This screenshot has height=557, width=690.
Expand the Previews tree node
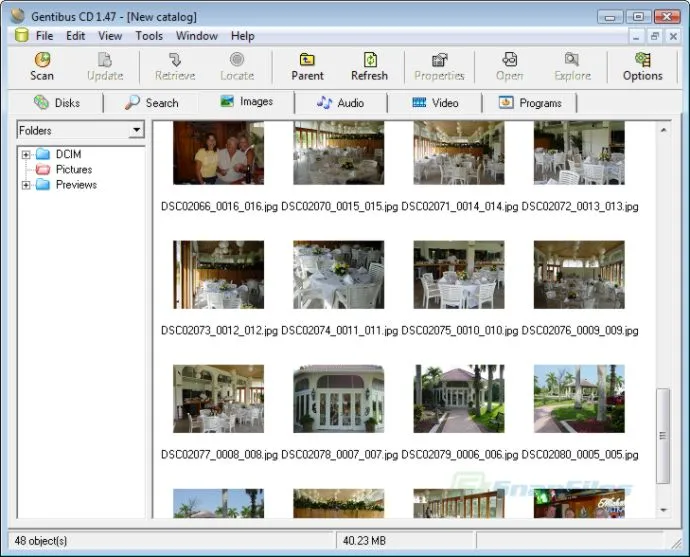[26, 185]
